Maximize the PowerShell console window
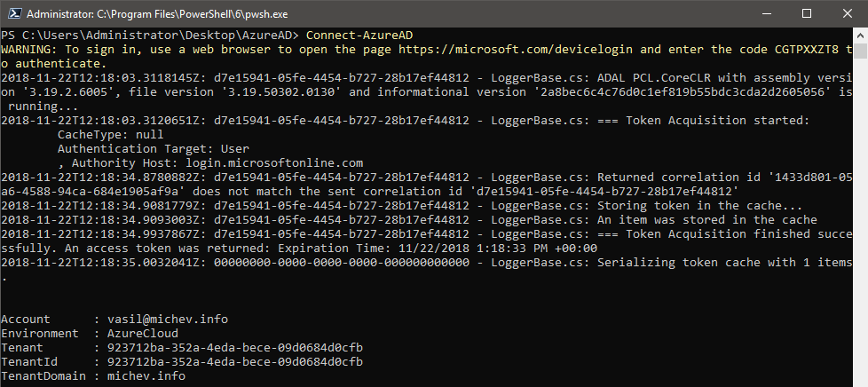 pyautogui.click(x=807, y=13)
